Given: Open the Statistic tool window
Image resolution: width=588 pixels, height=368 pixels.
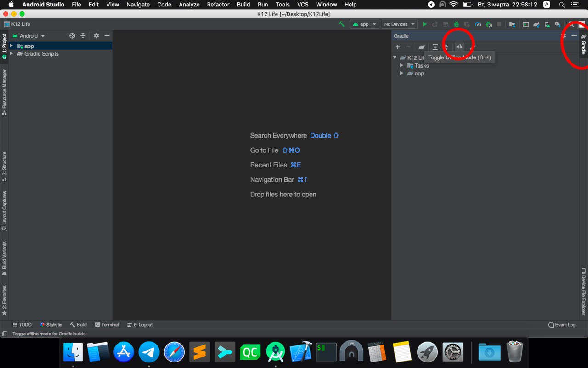Looking at the screenshot, I should (51, 325).
